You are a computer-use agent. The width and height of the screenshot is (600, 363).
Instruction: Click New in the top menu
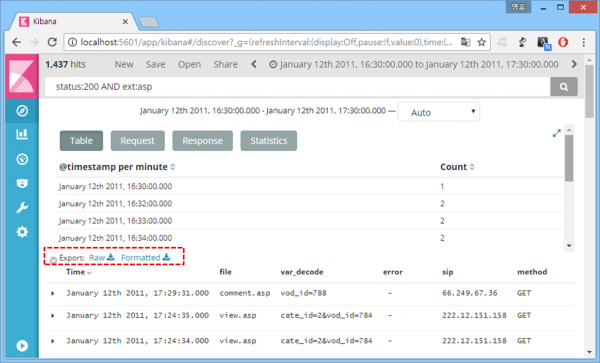pos(124,64)
